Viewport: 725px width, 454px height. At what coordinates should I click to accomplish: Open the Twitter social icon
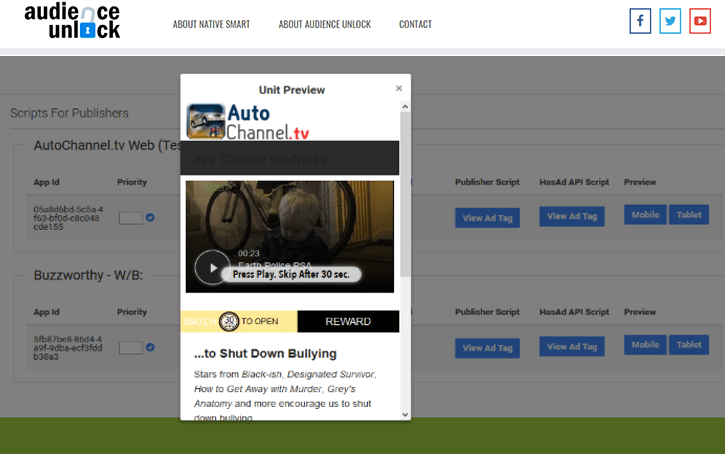(x=670, y=21)
